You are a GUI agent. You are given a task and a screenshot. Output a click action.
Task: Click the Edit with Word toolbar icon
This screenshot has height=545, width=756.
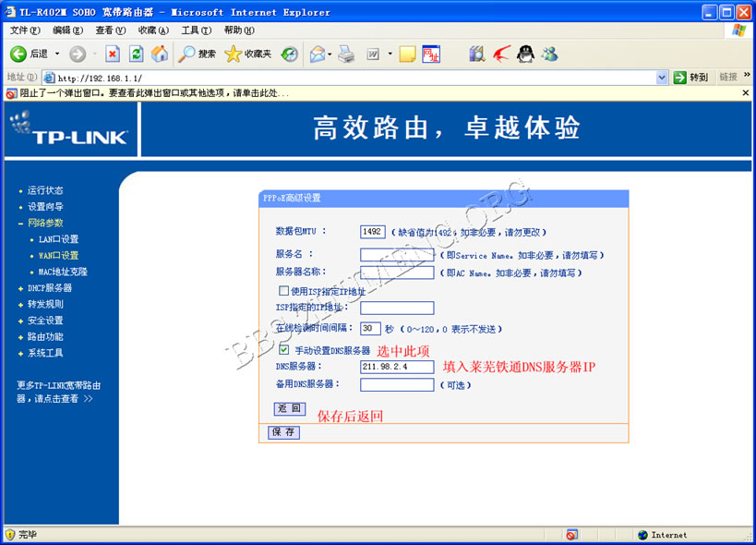[373, 54]
